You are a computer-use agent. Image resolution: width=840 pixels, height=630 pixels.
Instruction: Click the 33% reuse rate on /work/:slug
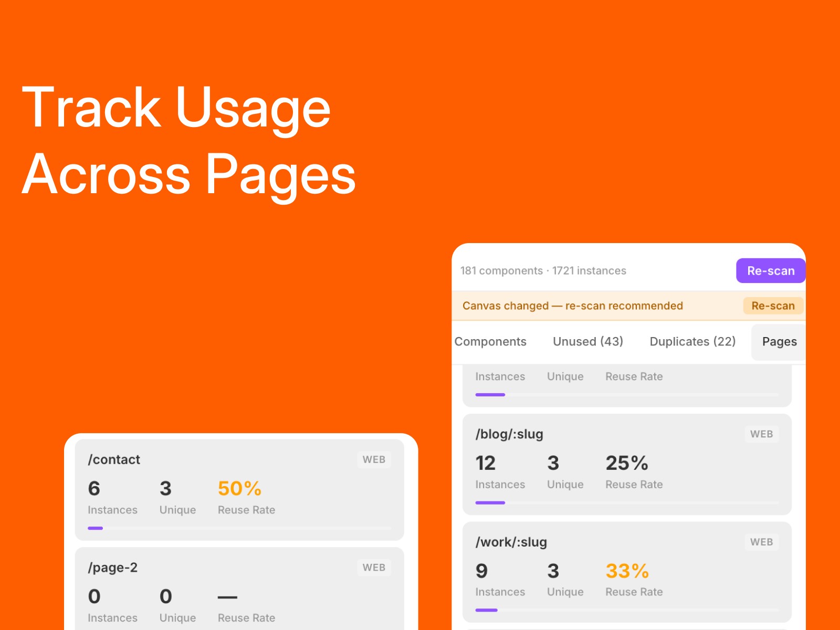(626, 571)
